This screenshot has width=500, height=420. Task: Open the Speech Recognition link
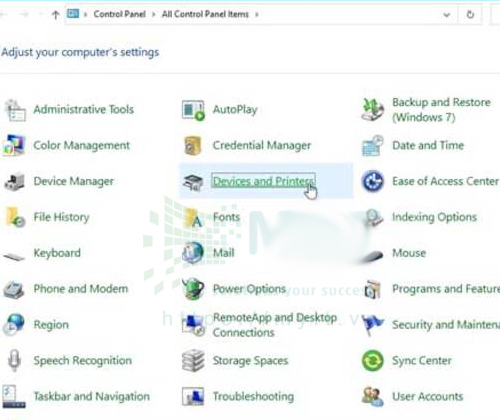click(x=83, y=361)
